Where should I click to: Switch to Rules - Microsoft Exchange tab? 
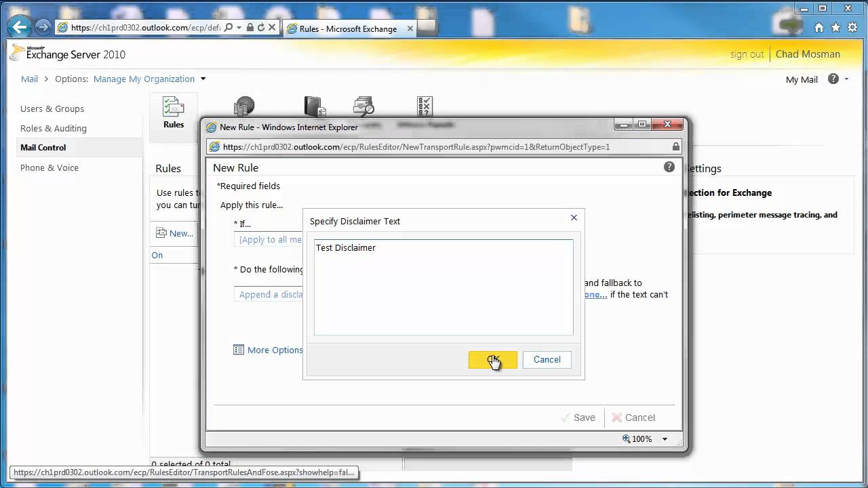(347, 28)
